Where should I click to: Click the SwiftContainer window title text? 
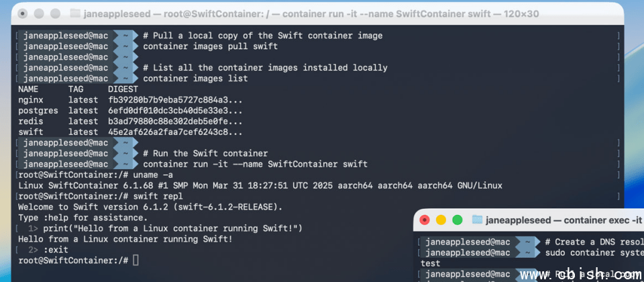point(311,14)
